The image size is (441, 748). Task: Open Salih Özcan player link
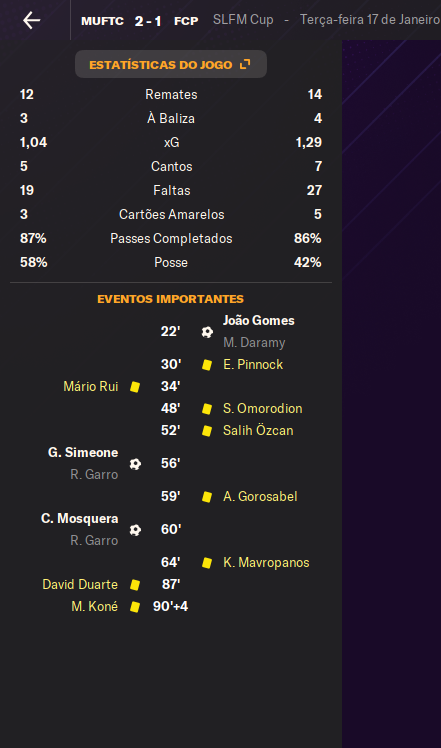[x=258, y=431]
